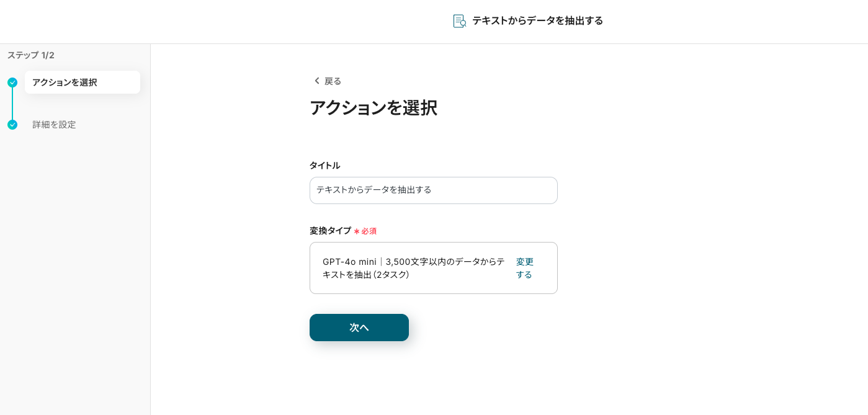Viewport: 868px width, 415px height.
Task: Click the タイトル field label
Action: point(324,166)
